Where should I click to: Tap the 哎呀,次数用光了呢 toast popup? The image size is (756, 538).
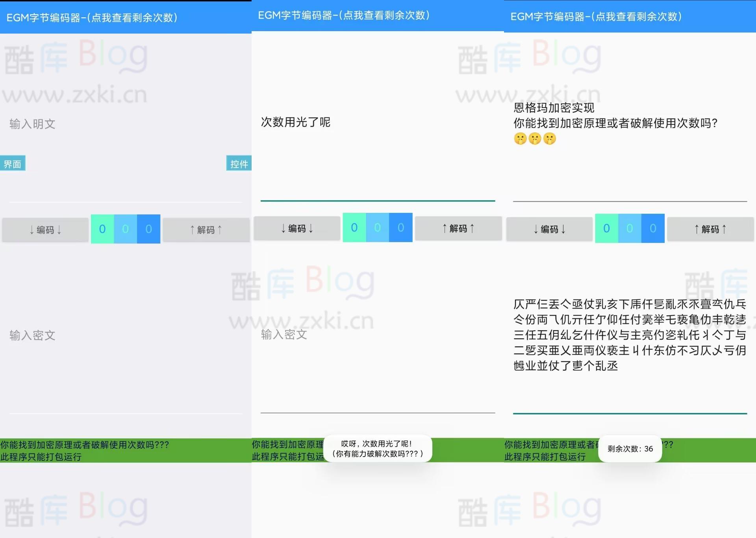click(377, 448)
